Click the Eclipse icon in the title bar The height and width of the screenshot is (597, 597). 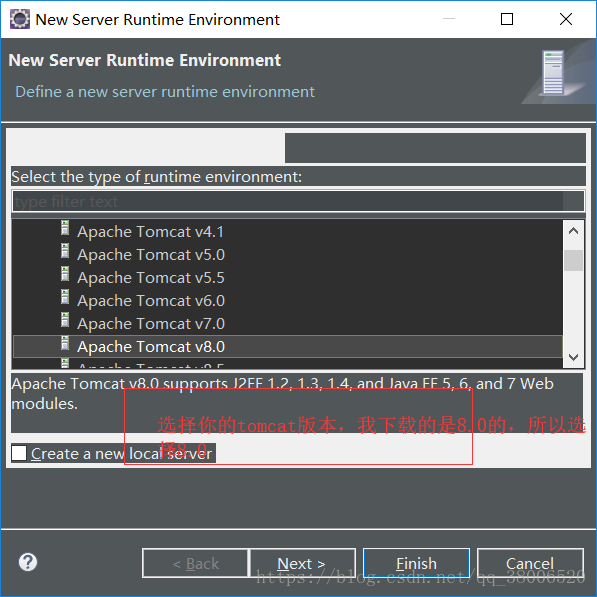(19, 19)
